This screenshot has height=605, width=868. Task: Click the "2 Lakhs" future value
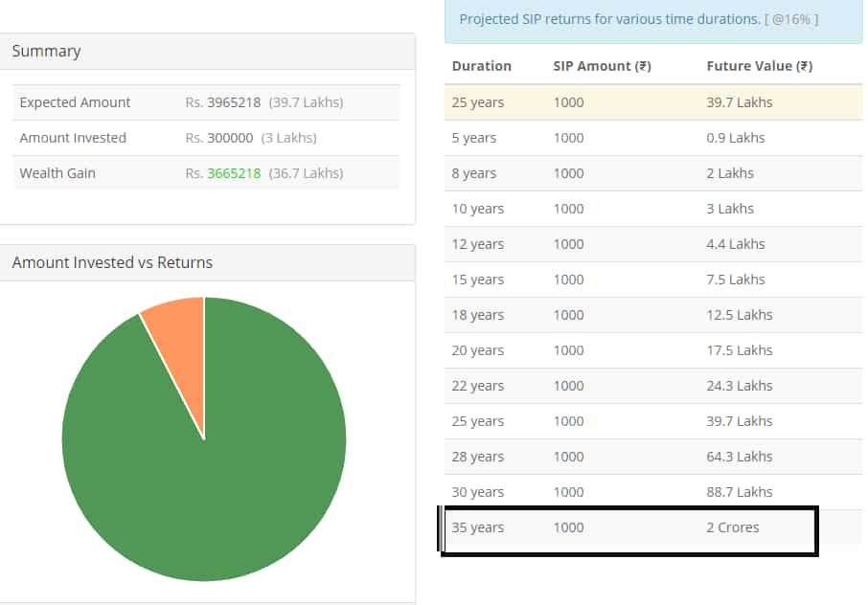pos(730,173)
